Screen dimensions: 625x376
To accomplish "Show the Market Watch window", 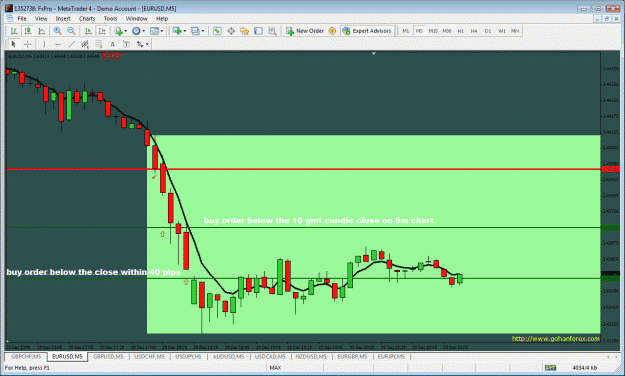I will [217, 31].
